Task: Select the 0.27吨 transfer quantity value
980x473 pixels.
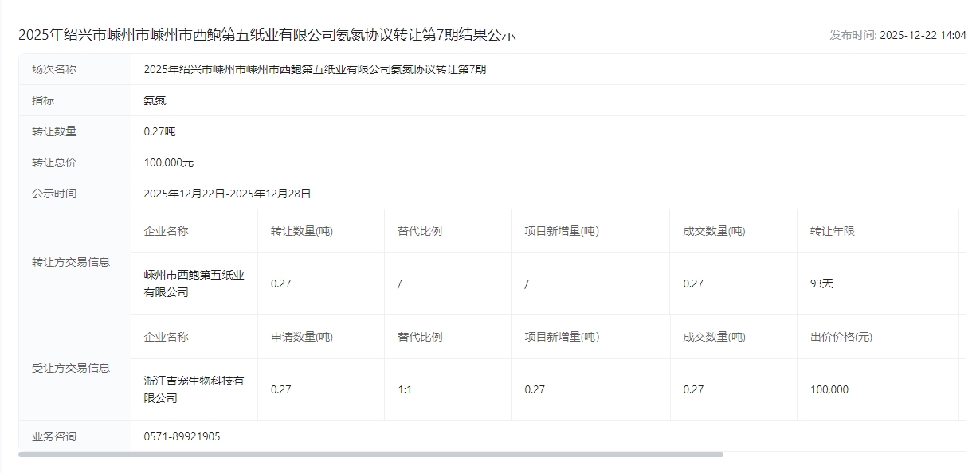Action: click(x=159, y=131)
